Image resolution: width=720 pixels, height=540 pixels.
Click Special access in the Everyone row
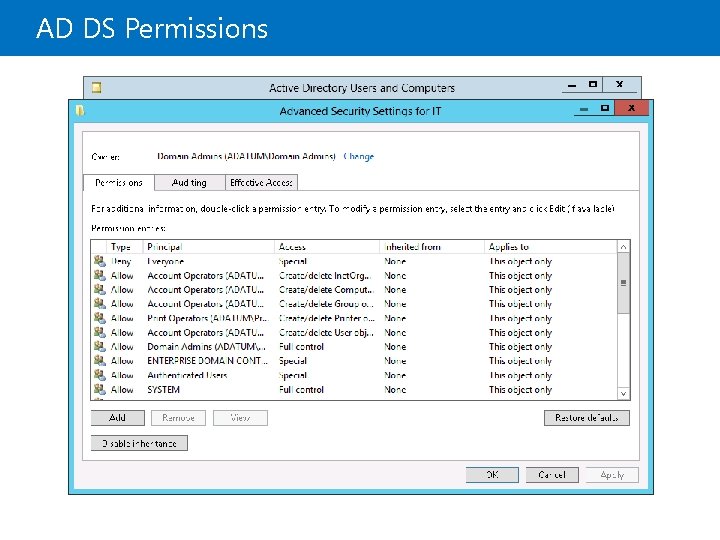[292, 261]
